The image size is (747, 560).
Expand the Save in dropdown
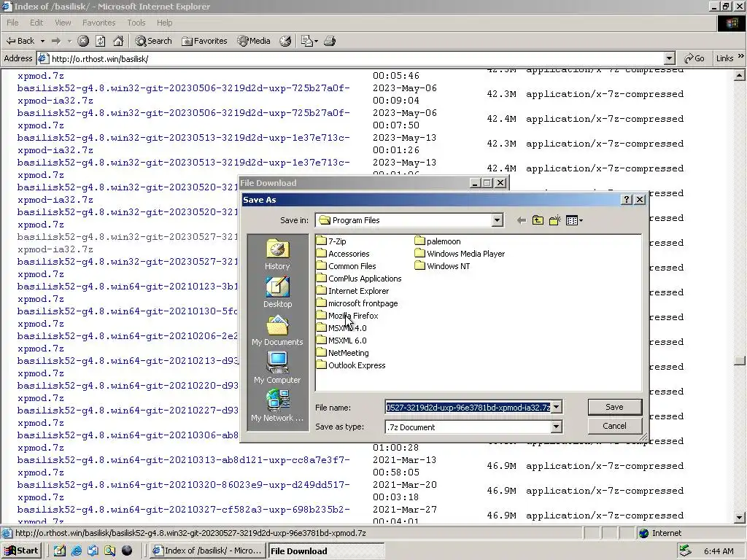[497, 220]
